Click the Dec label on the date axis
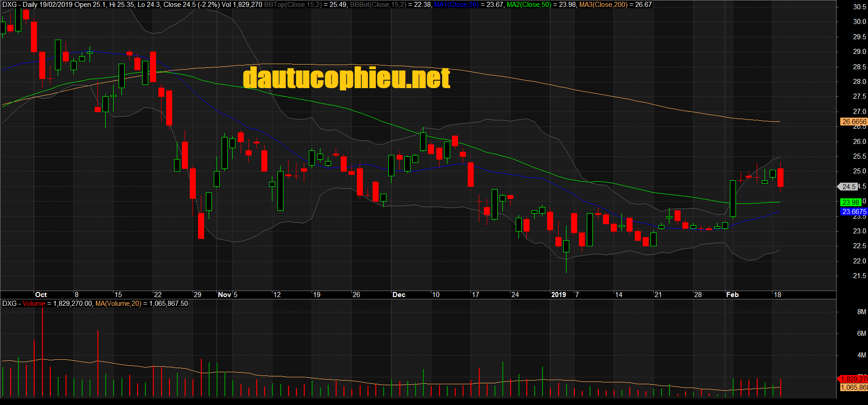The image size is (868, 405). click(398, 295)
